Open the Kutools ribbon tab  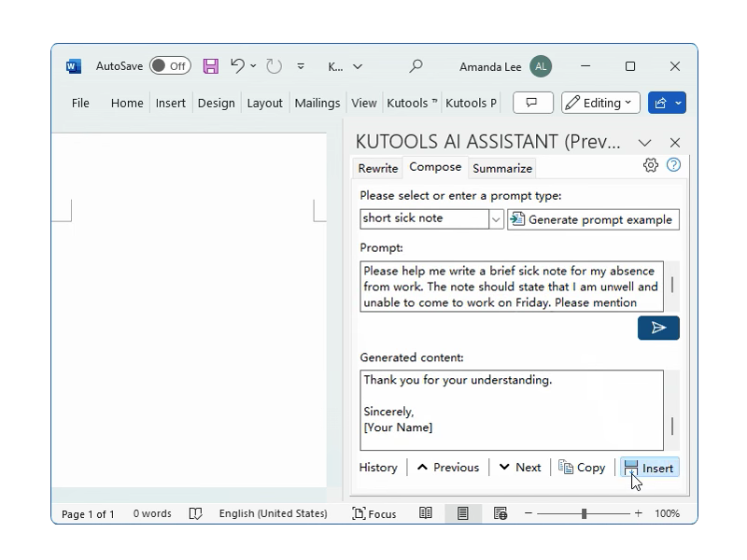[411, 103]
